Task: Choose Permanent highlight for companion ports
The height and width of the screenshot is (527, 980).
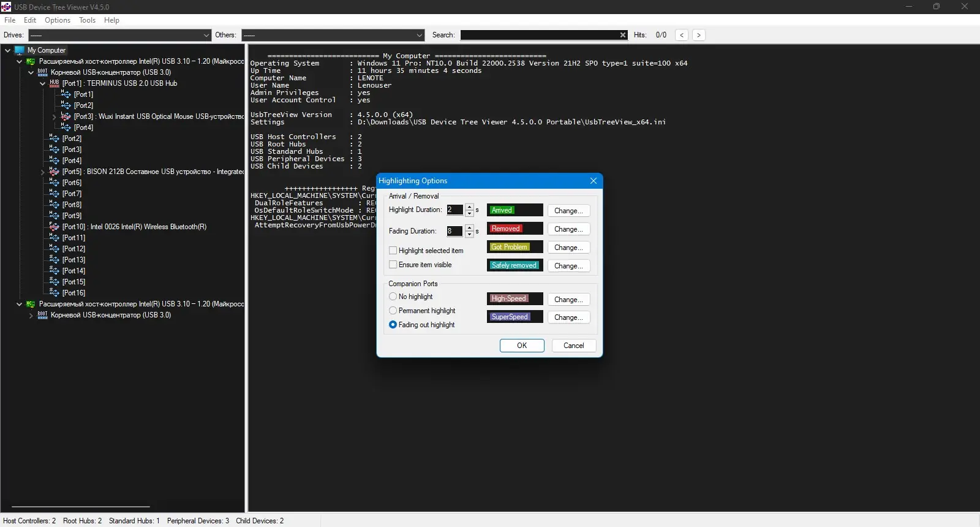Action: (x=393, y=311)
